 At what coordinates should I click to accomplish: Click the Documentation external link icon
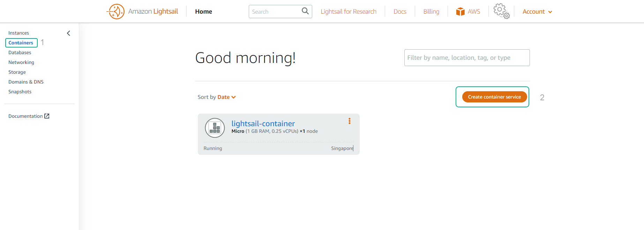(47, 116)
